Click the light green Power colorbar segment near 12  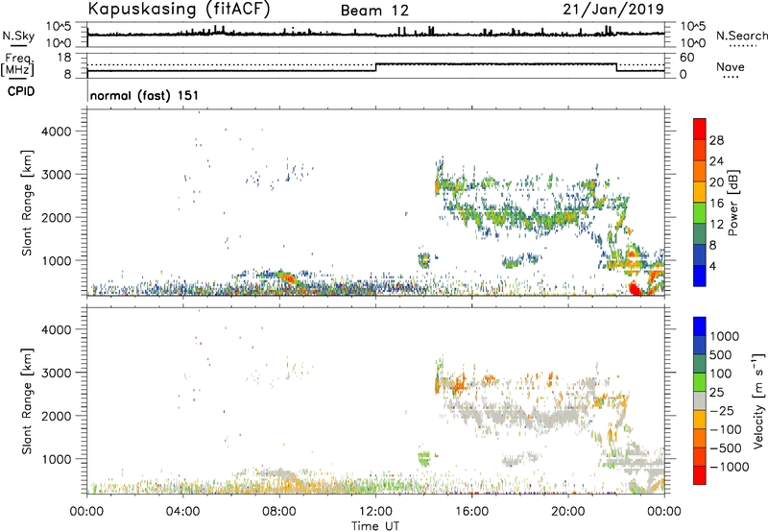coord(700,213)
